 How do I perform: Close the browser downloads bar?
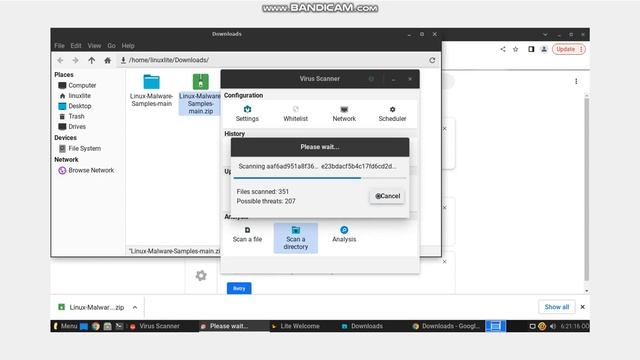[582, 307]
